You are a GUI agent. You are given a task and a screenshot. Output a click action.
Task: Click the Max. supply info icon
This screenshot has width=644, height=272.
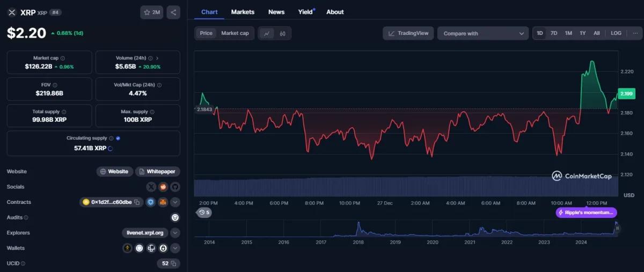tap(152, 112)
